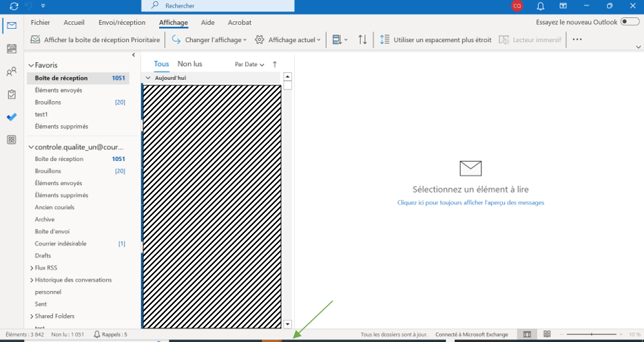644x342 pixels.
Task: Click the ribbon display options icon
Action: tap(563, 6)
